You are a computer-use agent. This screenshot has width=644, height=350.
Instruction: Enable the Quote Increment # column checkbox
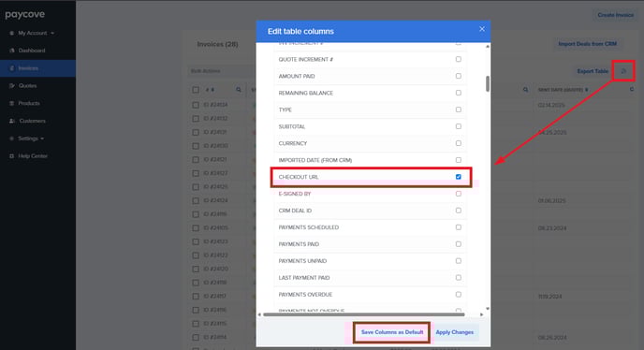[x=459, y=59]
